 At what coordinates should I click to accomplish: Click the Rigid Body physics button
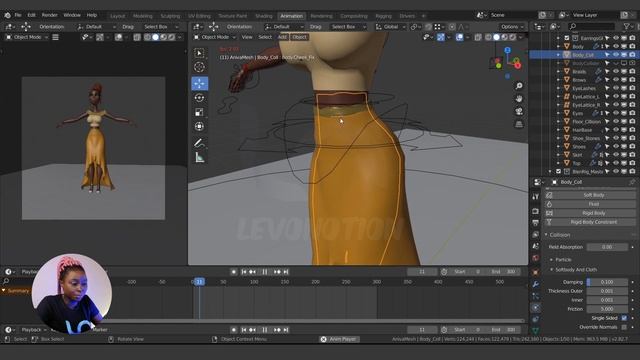click(590, 213)
